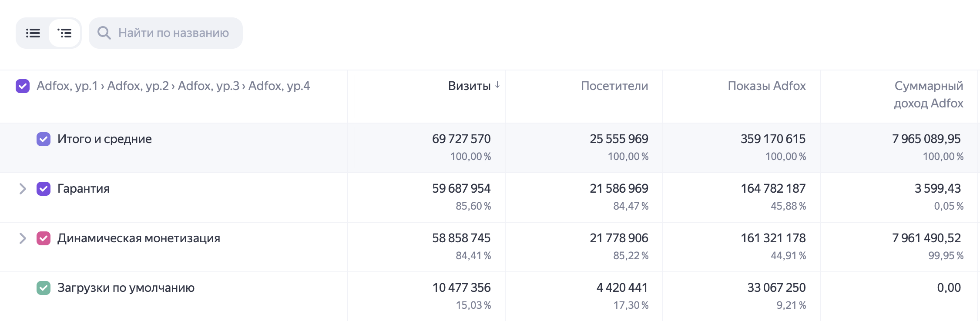Expand the Гарантия row

tap(23, 189)
